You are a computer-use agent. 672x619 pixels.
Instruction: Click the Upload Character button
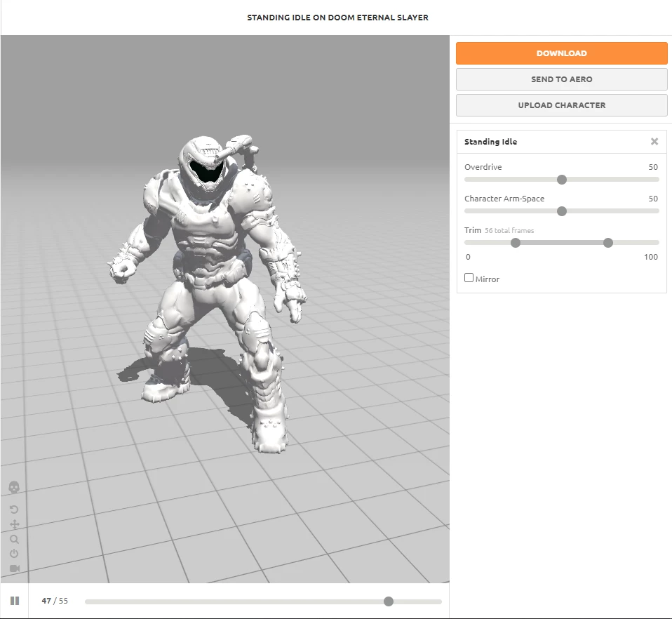pyautogui.click(x=561, y=105)
